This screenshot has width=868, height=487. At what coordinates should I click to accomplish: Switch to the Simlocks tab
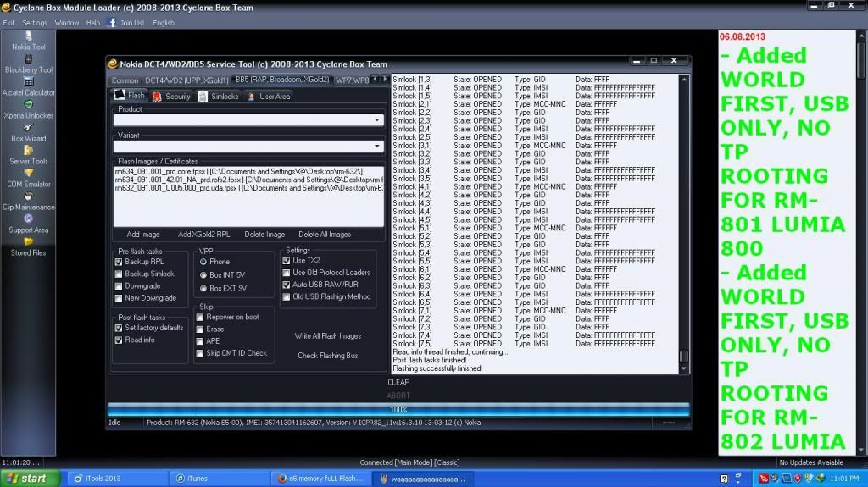(x=219, y=97)
